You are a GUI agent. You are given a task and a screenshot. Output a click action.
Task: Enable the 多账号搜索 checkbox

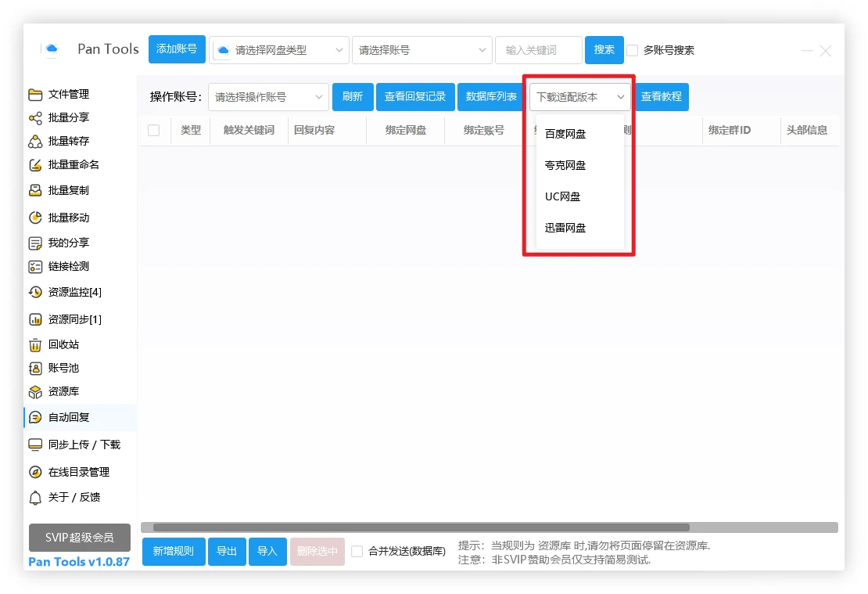[x=633, y=50]
